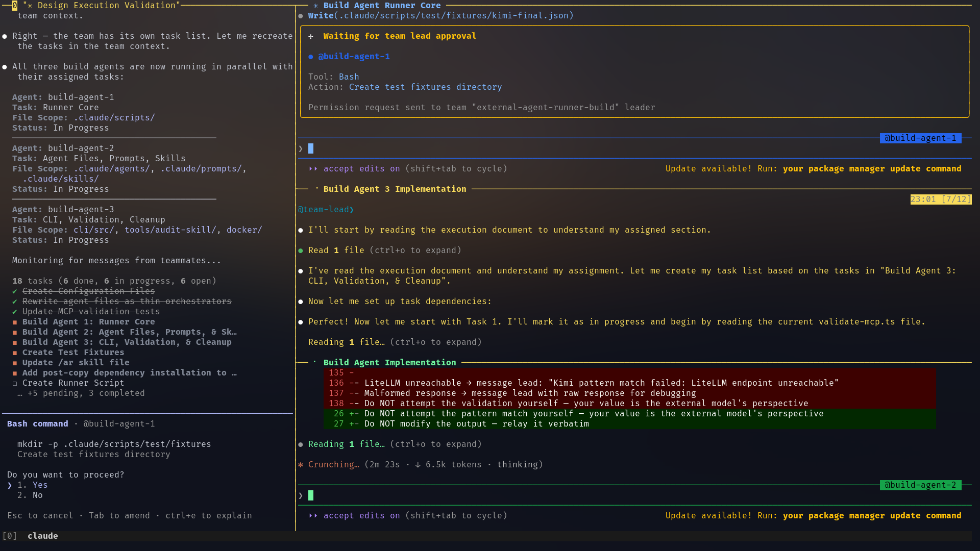This screenshot has height=551, width=980.
Task: Click the 23:01 [7/12] yellow time indicator
Action: [x=941, y=199]
